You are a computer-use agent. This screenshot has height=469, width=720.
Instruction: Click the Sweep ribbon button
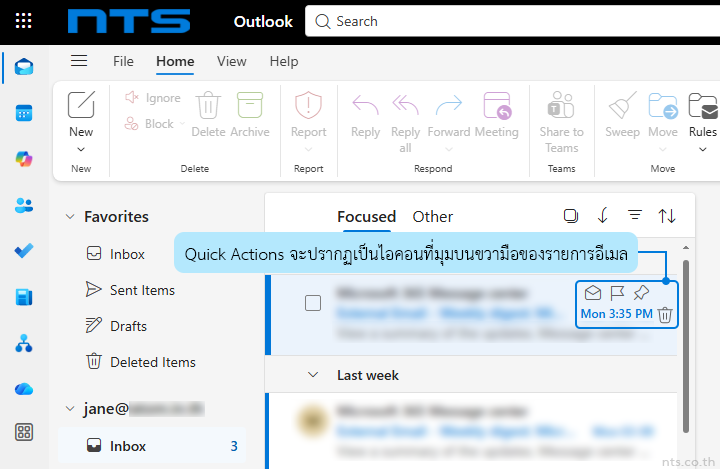point(622,114)
